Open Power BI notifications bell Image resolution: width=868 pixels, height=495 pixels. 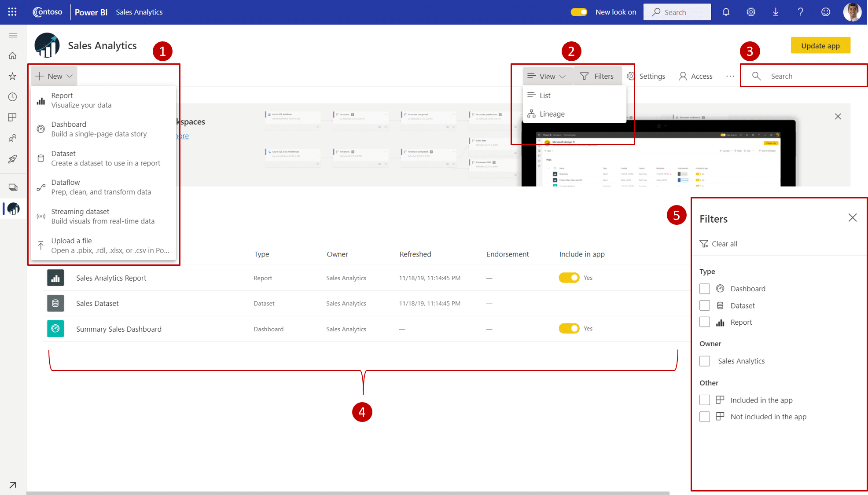[x=726, y=12]
